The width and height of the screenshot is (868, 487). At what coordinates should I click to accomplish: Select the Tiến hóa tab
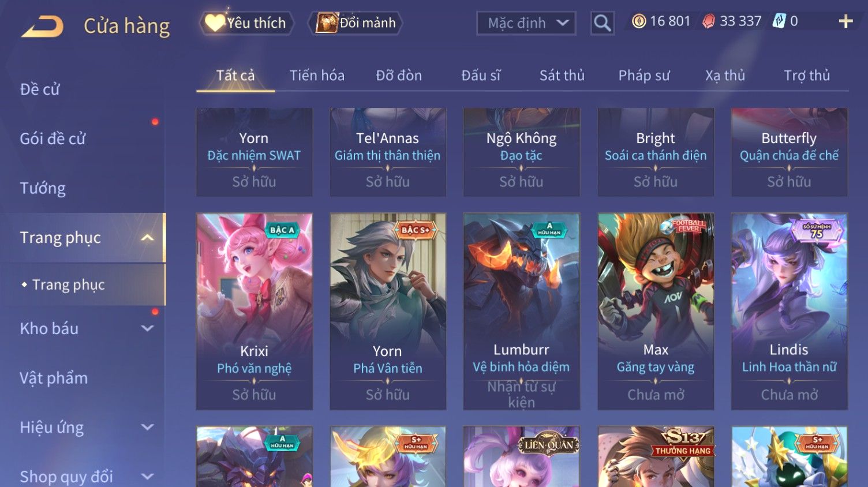point(317,76)
